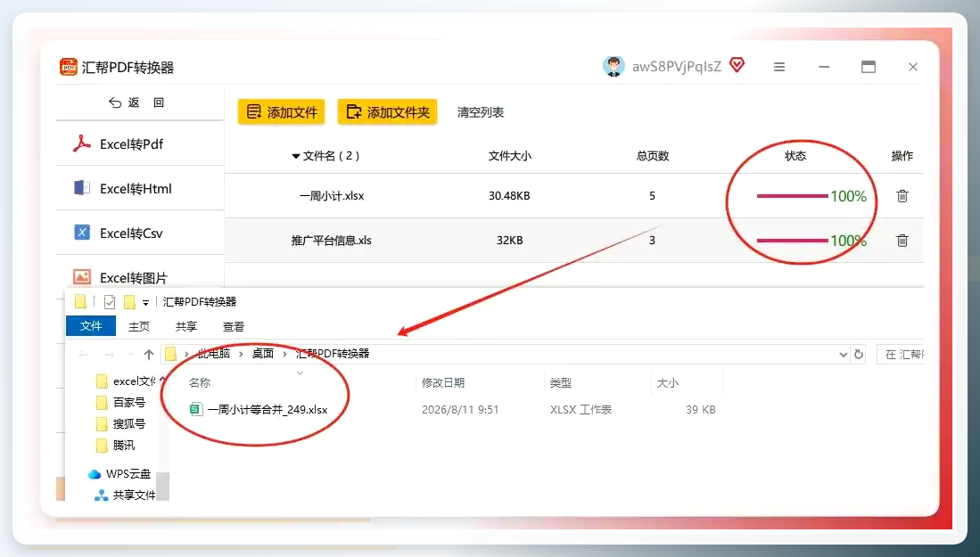Select the 百家号 folder in the tree
Screen dimensions: 980x557
121,403
